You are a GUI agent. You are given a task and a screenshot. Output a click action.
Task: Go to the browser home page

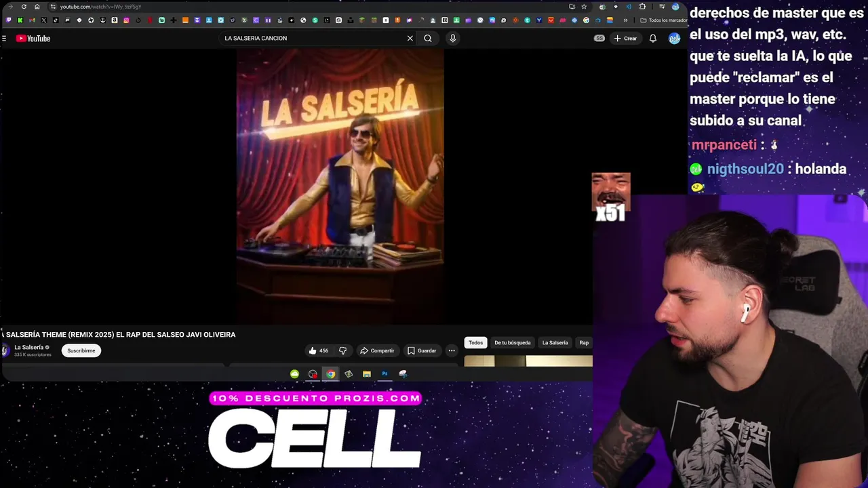pyautogui.click(x=37, y=7)
